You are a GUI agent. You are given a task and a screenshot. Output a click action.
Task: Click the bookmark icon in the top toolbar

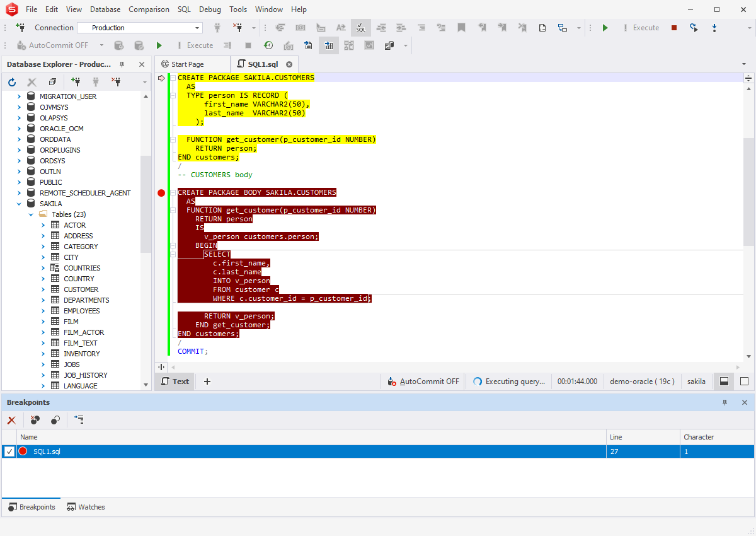(462, 28)
